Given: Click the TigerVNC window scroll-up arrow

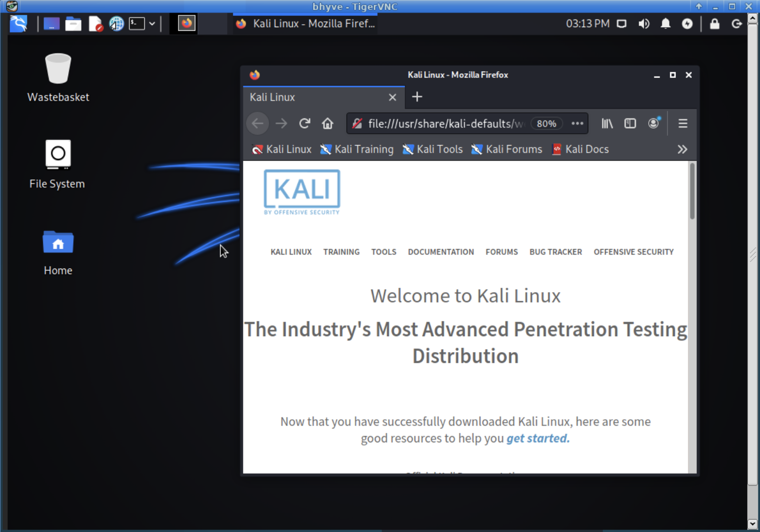Looking at the screenshot, I should [x=752, y=18].
